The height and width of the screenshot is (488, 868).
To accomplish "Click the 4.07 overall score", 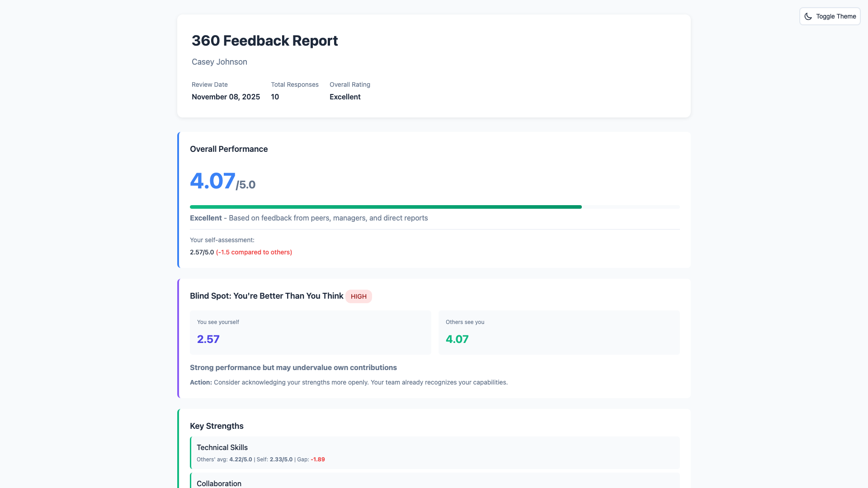I will (212, 181).
